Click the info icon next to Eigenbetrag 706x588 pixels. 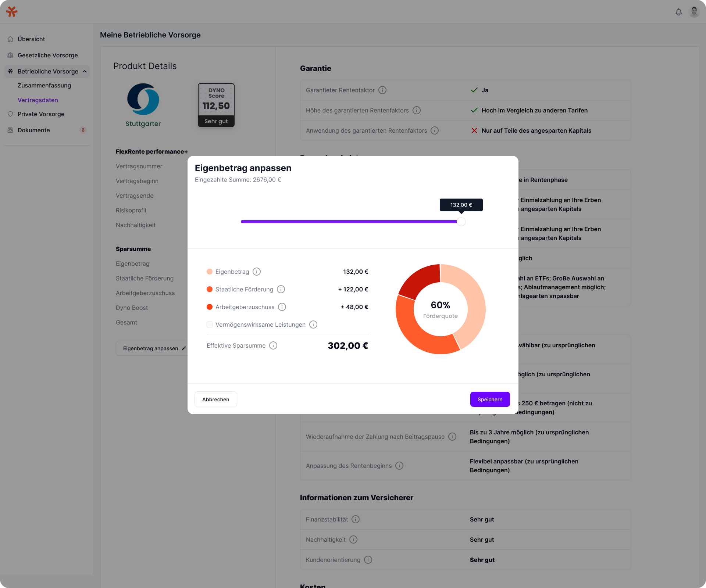pyautogui.click(x=257, y=272)
